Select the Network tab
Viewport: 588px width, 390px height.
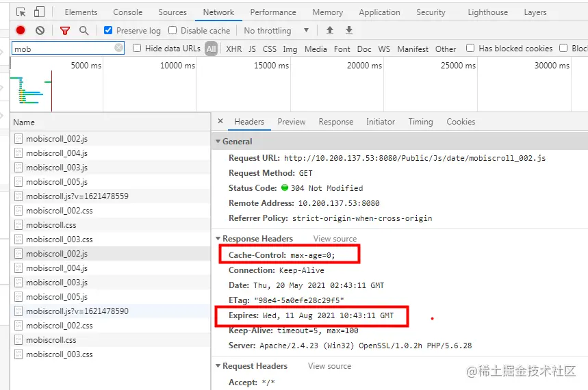click(x=218, y=12)
